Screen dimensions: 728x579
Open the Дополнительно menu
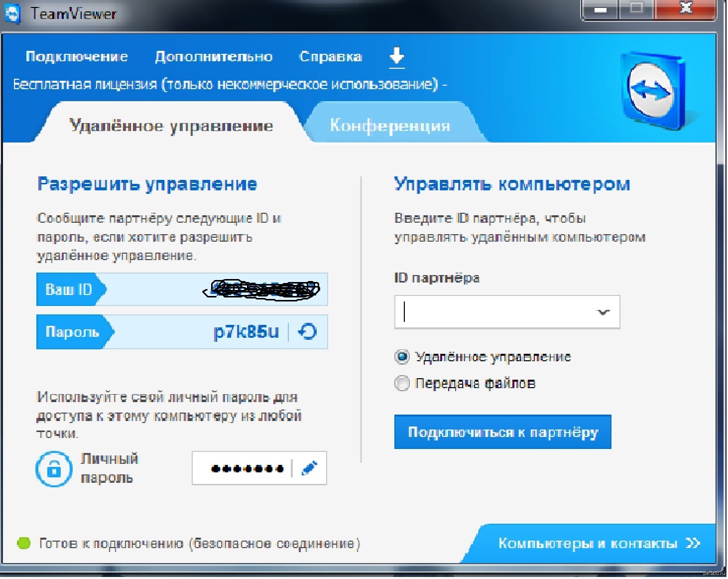coord(214,57)
